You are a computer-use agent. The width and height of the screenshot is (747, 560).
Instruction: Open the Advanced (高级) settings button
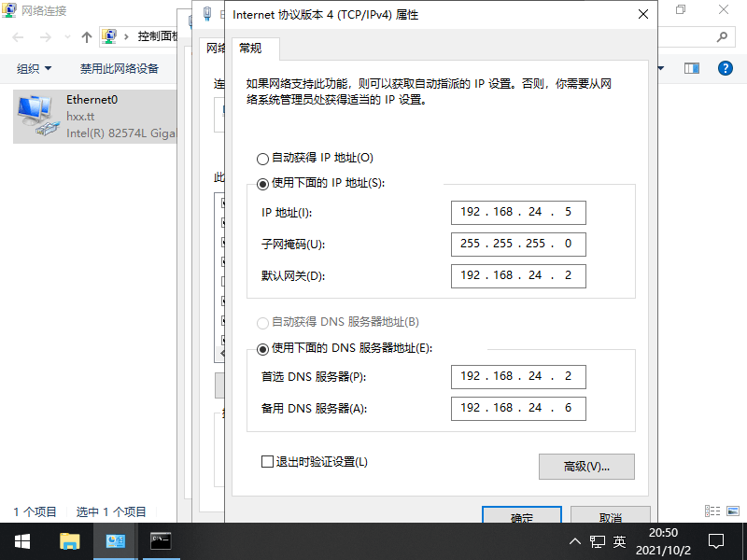(586, 467)
